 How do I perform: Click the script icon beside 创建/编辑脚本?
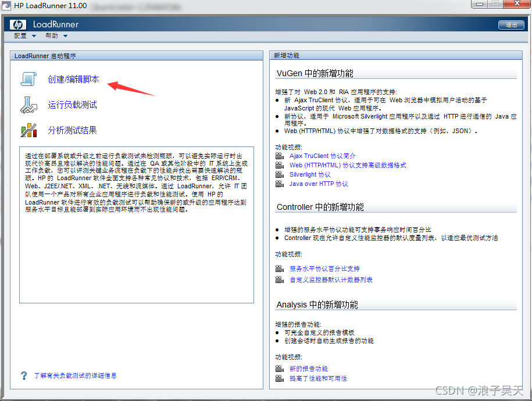pos(28,79)
